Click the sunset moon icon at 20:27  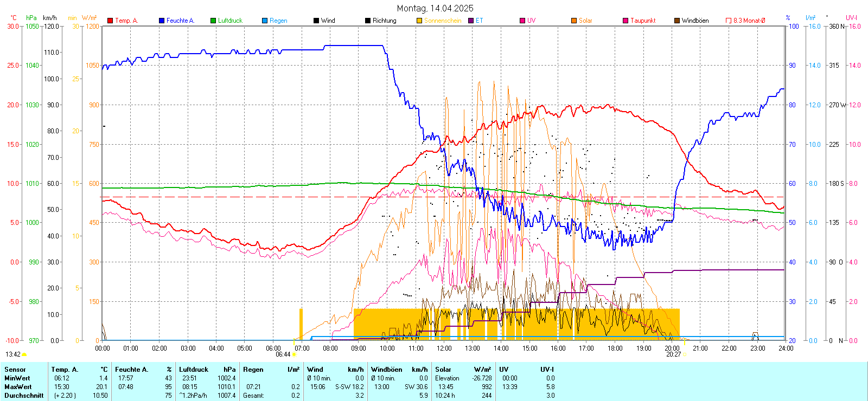[x=685, y=354]
